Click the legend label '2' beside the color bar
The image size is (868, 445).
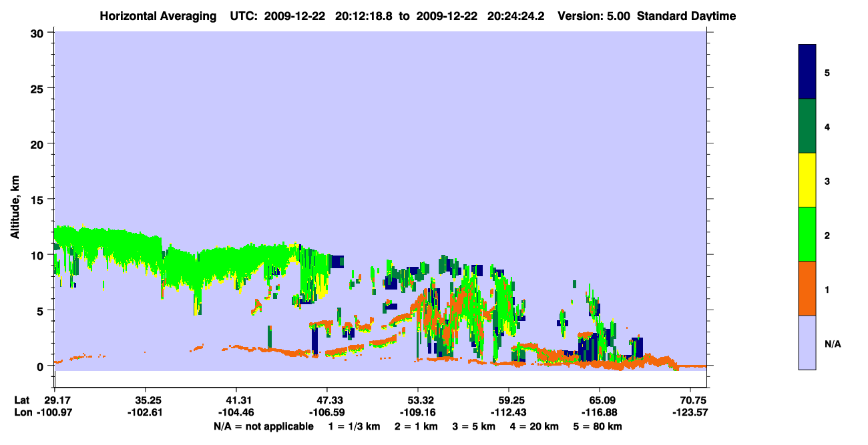(827, 235)
